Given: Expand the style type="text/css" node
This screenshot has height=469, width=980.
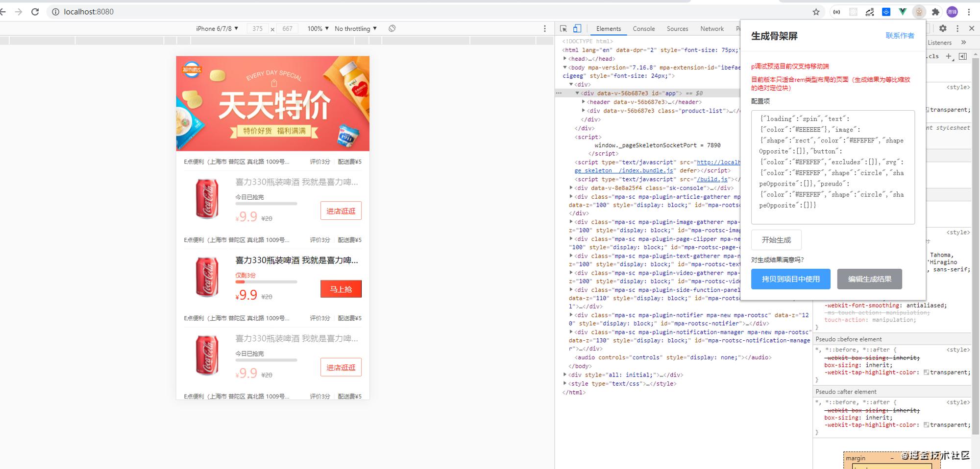Looking at the screenshot, I should click(565, 384).
